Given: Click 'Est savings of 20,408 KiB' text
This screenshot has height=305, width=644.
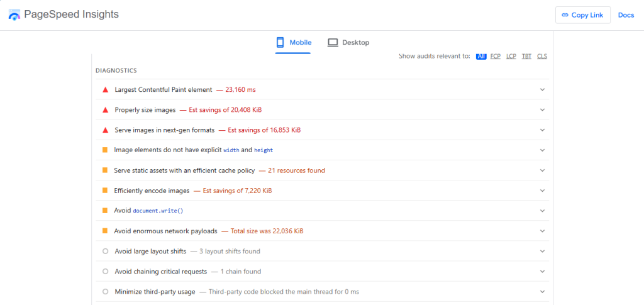Looking at the screenshot, I should tap(226, 109).
